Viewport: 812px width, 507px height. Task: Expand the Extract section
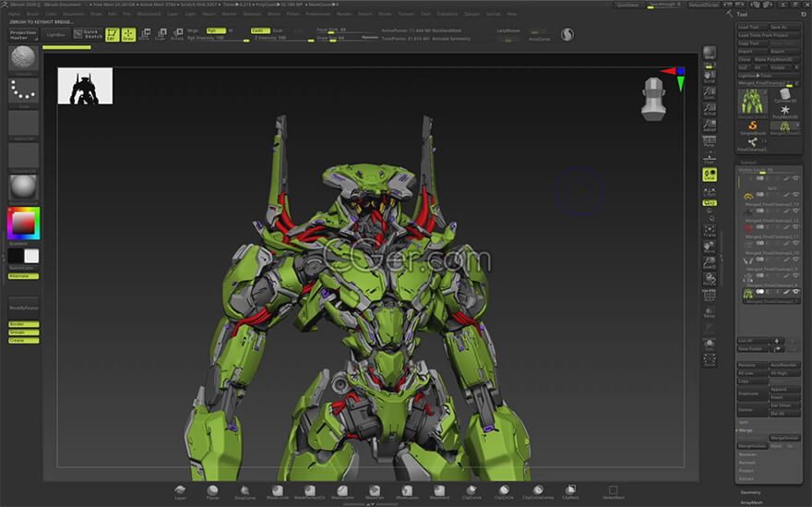click(746, 478)
